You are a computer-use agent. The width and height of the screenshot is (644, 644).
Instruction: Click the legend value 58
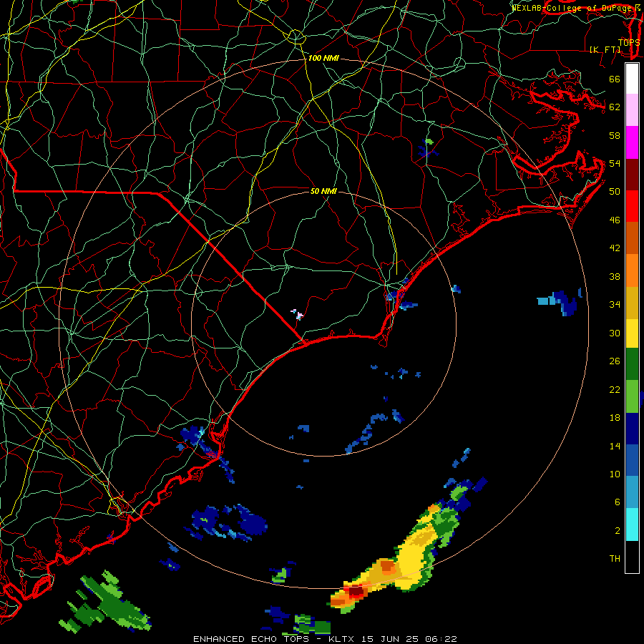pos(615,135)
